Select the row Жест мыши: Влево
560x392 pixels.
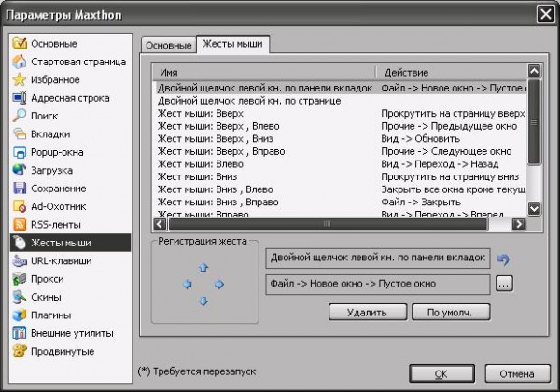pos(340,164)
